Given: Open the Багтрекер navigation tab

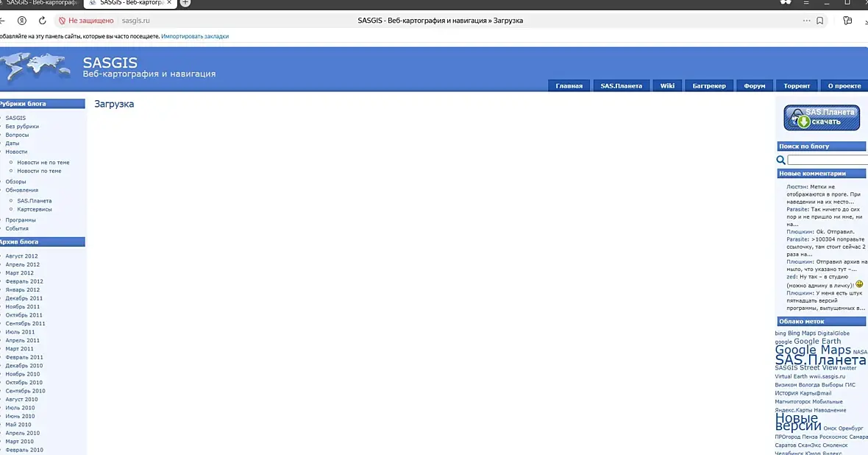Looking at the screenshot, I should (x=708, y=86).
